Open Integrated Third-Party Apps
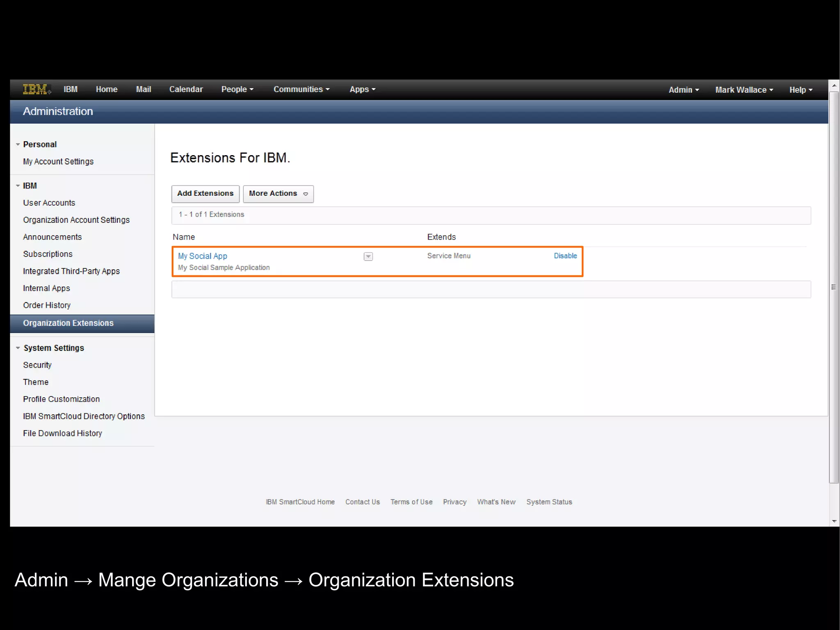The width and height of the screenshot is (840, 630). [x=71, y=271]
